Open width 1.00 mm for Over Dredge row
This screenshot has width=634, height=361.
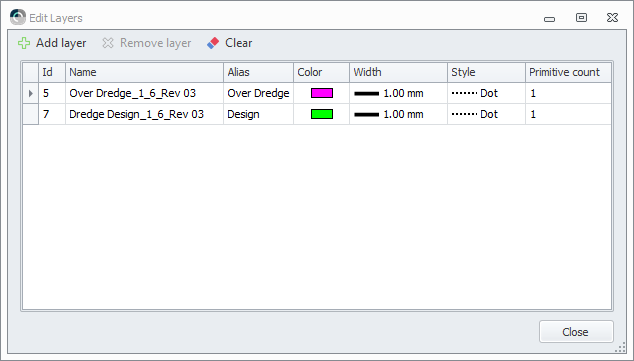click(399, 93)
